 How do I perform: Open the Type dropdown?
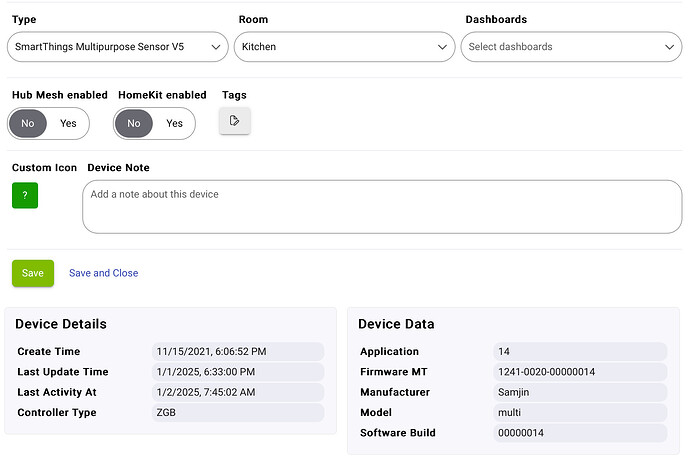coord(117,47)
